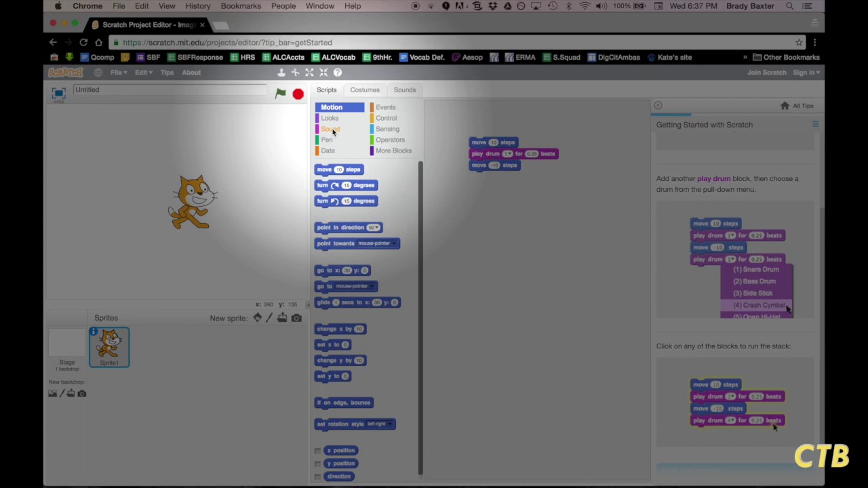Viewport: 868px width, 488px height.
Task: Open the About link
Action: point(191,73)
